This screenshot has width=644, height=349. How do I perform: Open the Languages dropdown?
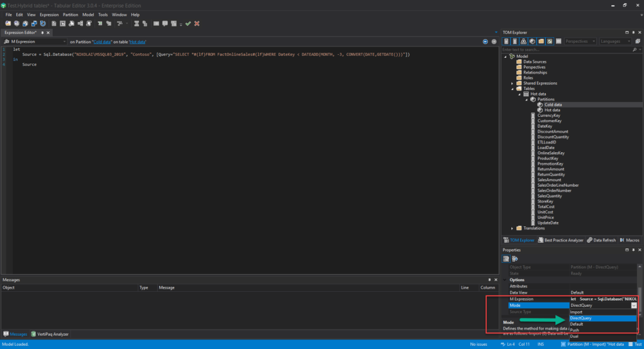coord(615,41)
